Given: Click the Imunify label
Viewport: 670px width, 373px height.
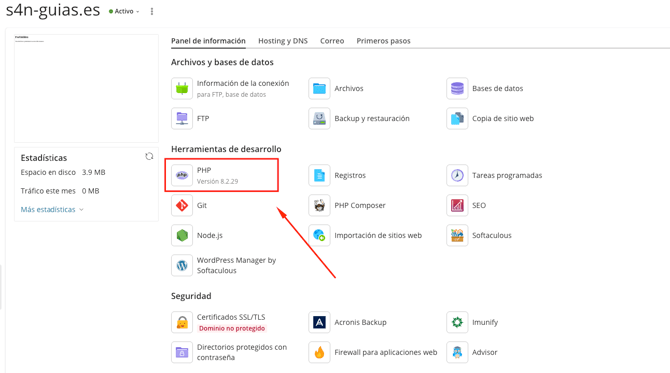Looking at the screenshot, I should [485, 322].
